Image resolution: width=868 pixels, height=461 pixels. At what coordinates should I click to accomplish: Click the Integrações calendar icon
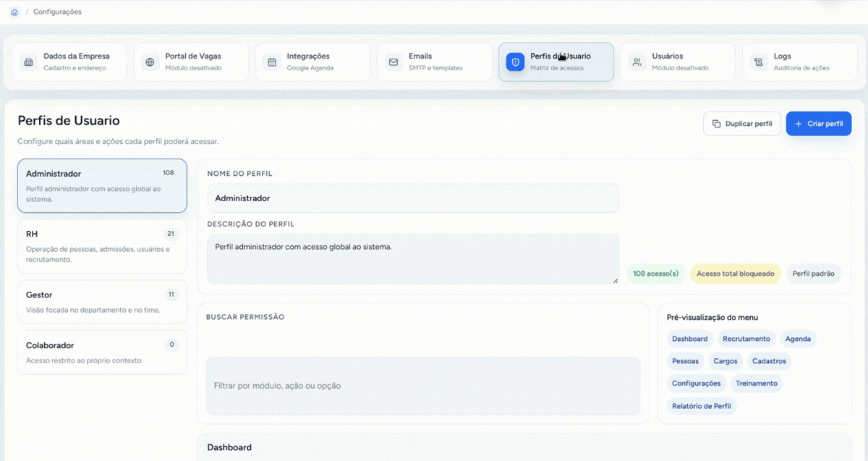click(272, 62)
